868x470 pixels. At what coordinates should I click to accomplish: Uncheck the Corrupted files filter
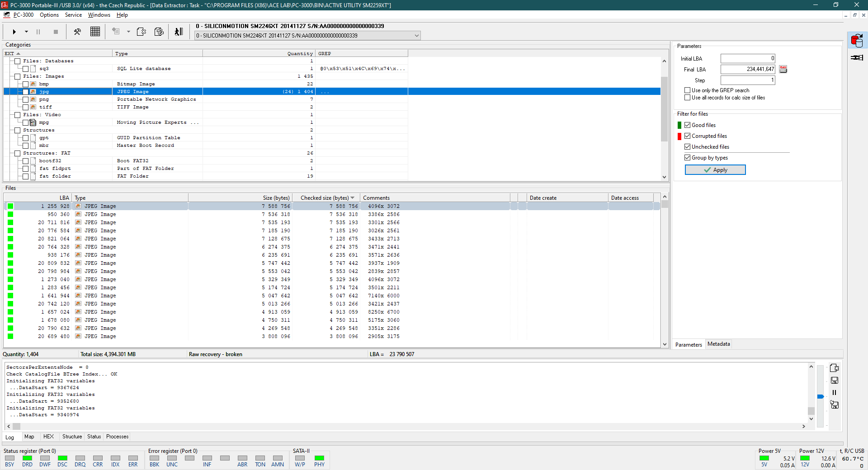(688, 136)
